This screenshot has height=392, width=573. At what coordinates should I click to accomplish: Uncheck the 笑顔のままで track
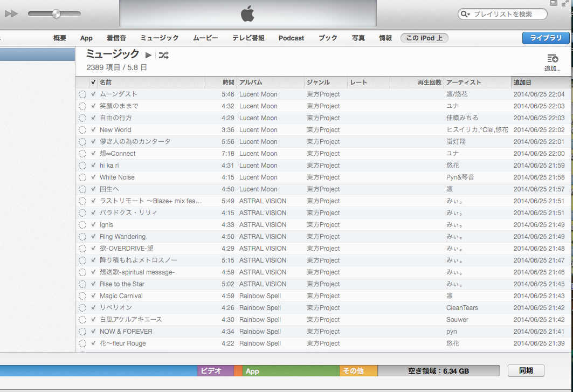(93, 106)
